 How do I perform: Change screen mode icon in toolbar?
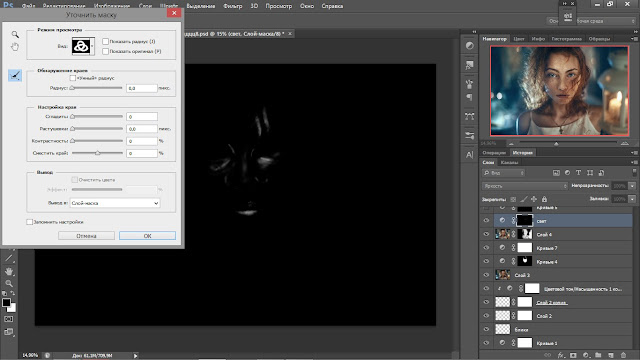[x=9, y=332]
